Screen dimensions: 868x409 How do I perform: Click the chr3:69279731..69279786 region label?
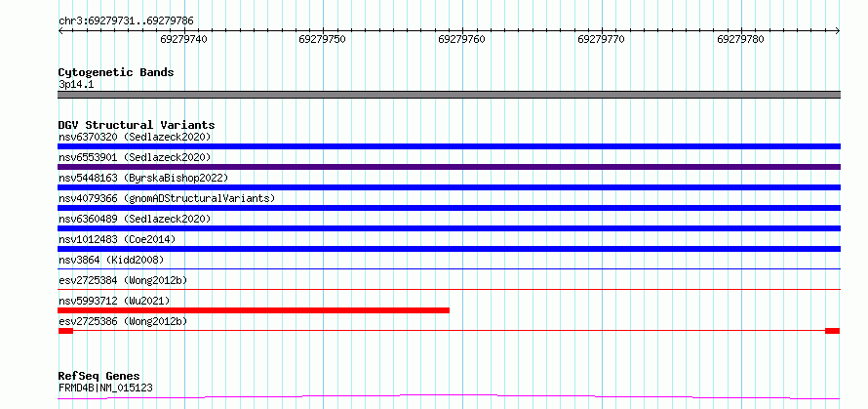126,21
